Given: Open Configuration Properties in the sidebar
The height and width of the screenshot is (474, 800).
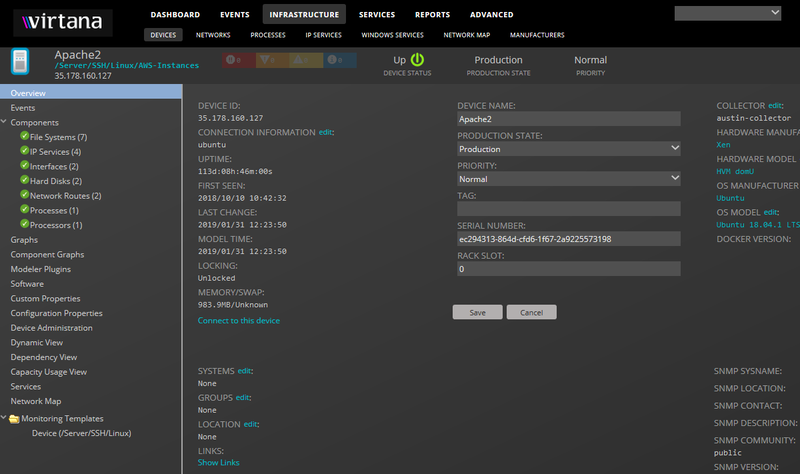Looking at the screenshot, I should point(57,313).
